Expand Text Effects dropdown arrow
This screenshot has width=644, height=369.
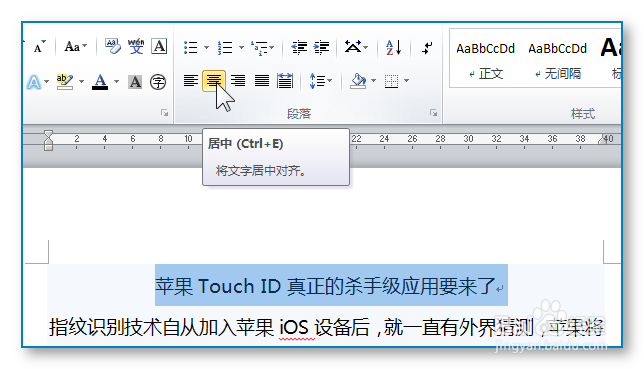point(46,81)
